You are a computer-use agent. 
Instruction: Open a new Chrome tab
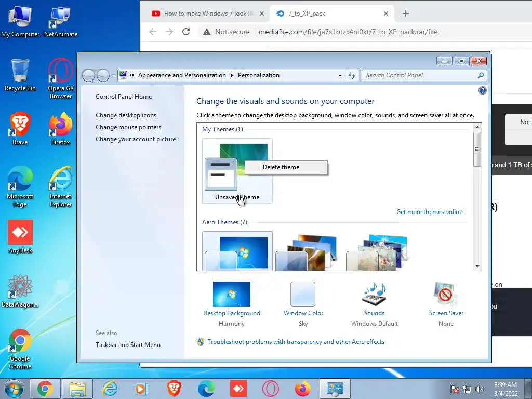pyautogui.click(x=405, y=14)
